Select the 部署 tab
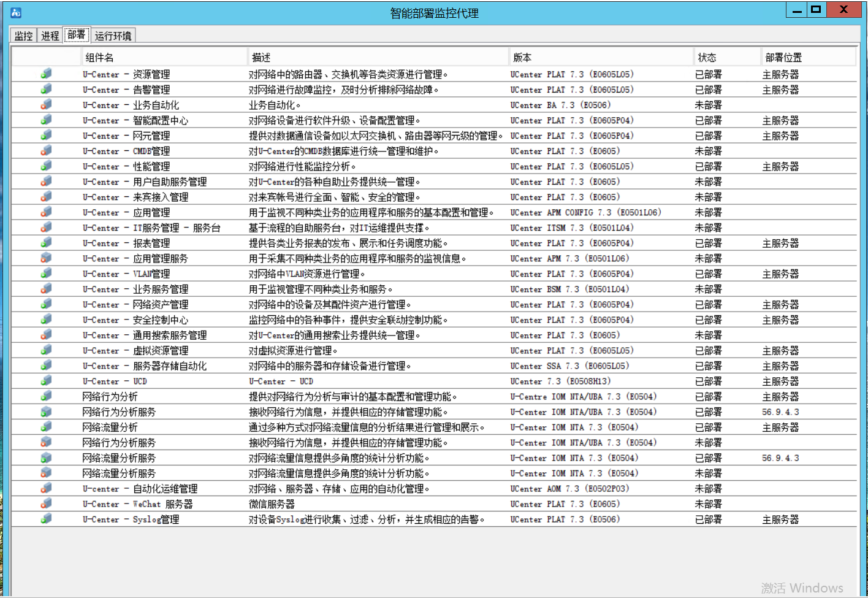Image resolution: width=868 pixels, height=598 pixels. (77, 34)
